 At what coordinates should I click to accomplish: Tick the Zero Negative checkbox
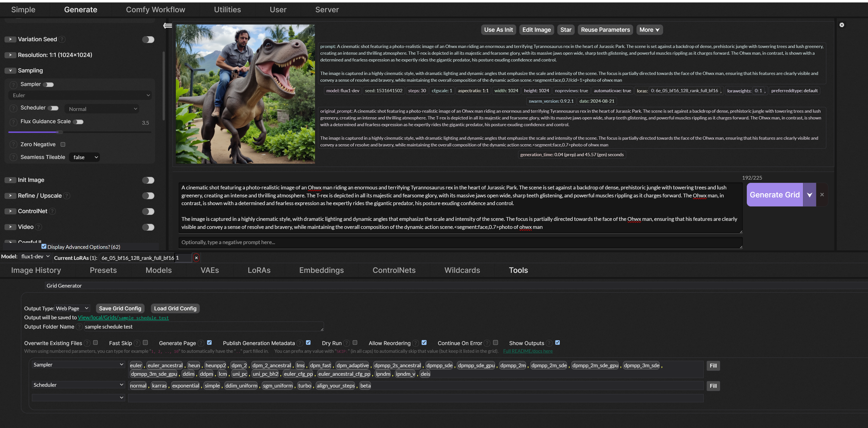click(x=63, y=145)
